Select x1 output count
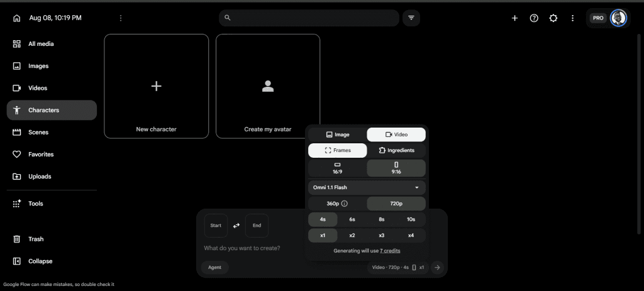The image size is (644, 291). tap(323, 236)
